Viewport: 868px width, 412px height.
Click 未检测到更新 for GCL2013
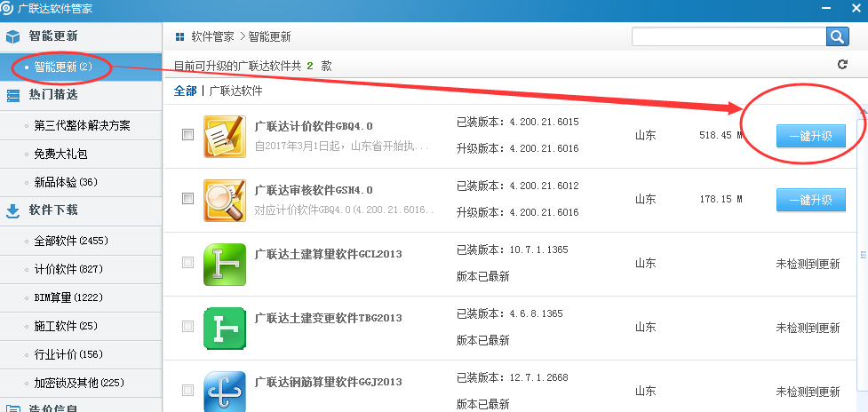808,264
